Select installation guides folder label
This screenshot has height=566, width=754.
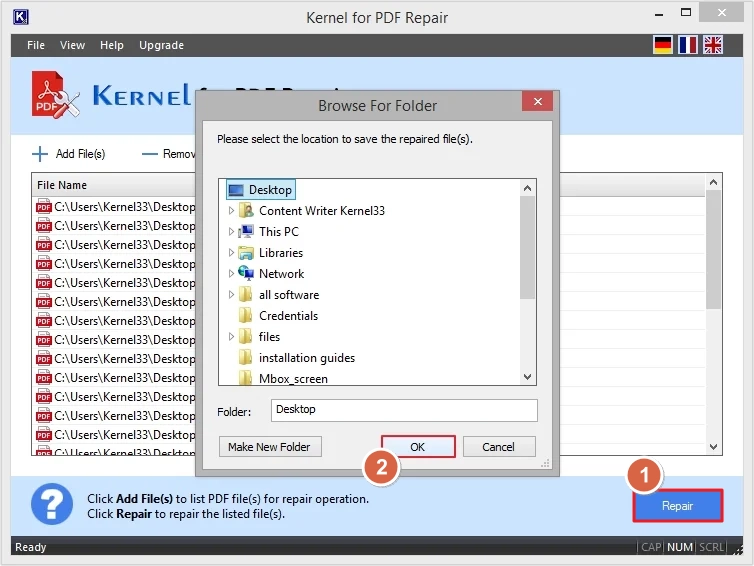point(307,358)
